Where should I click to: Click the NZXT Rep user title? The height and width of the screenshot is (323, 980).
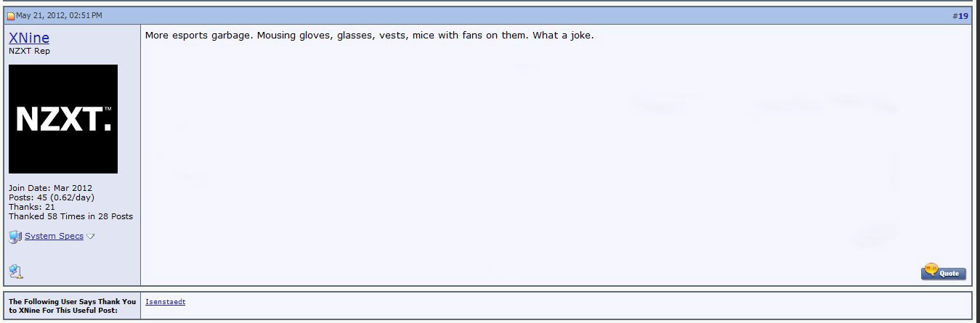(30, 52)
